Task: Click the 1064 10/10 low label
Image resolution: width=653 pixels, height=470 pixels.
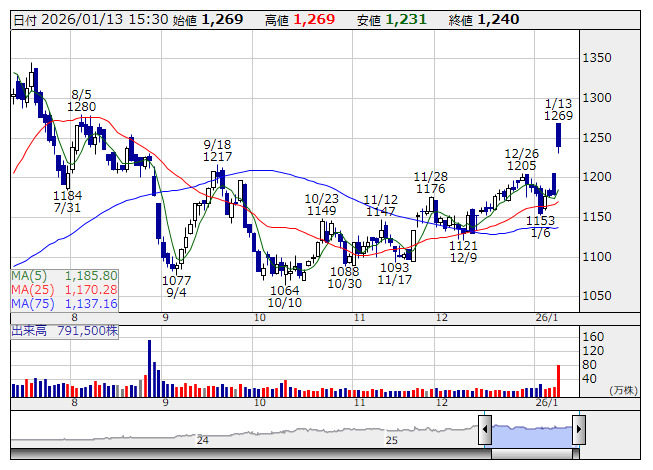Action: click(x=284, y=296)
